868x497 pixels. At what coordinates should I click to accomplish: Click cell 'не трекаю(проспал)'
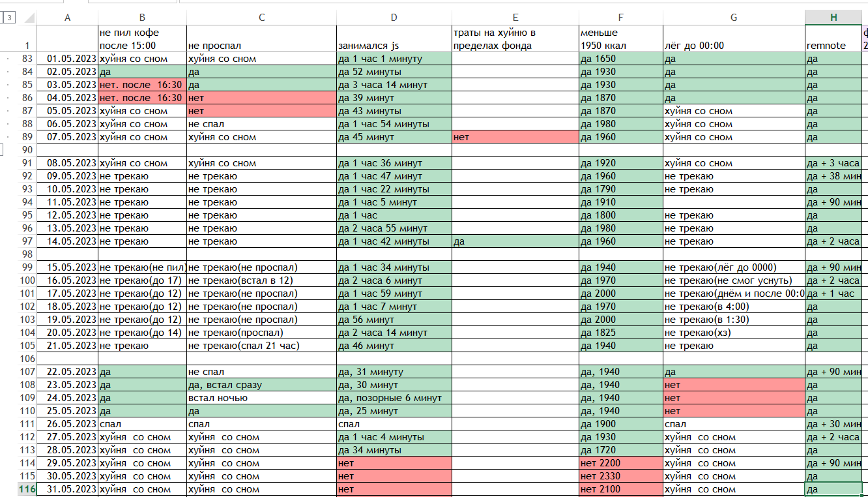coord(261,333)
